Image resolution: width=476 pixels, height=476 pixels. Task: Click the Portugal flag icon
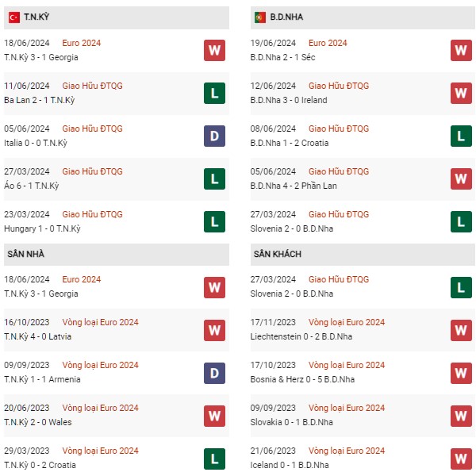tap(260, 17)
